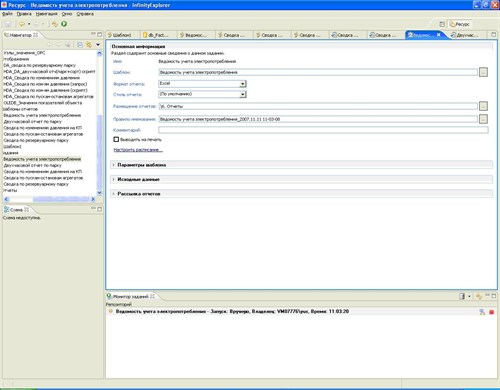Viewport: 500px width, 390px height.
Task: Open naming rule editor beside Правило именования
Action: point(483,119)
